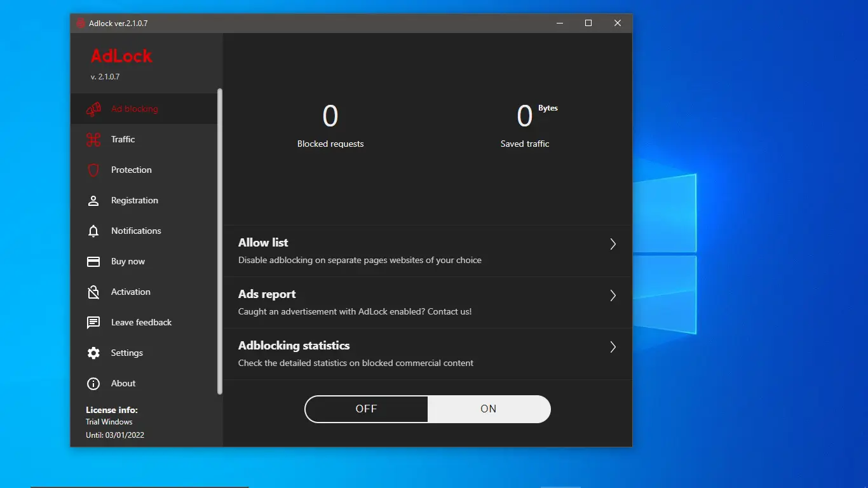
Task: Open the Protection menu entry
Action: coord(131,170)
